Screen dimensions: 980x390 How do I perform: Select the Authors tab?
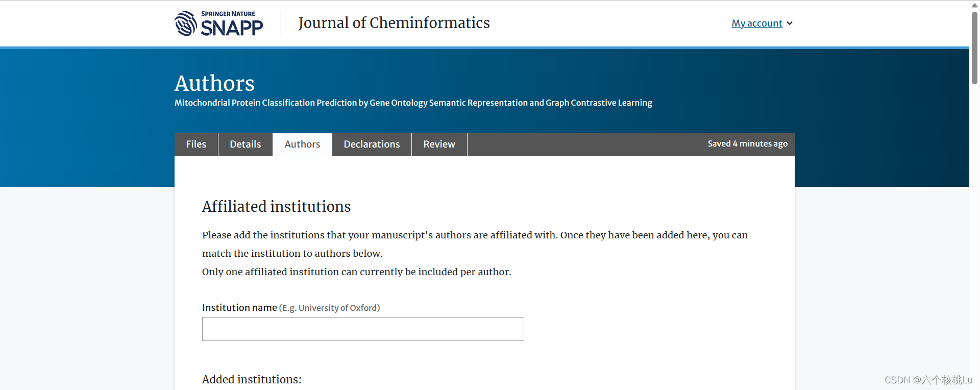pos(302,144)
